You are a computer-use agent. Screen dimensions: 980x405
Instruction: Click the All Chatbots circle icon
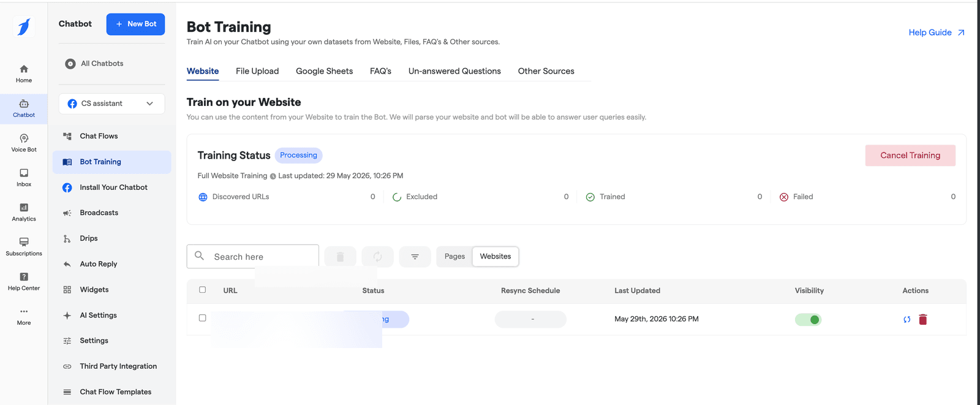click(70, 64)
